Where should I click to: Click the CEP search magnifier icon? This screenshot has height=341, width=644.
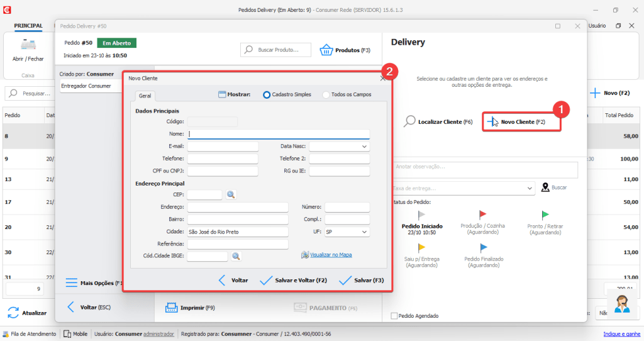pyautogui.click(x=231, y=195)
